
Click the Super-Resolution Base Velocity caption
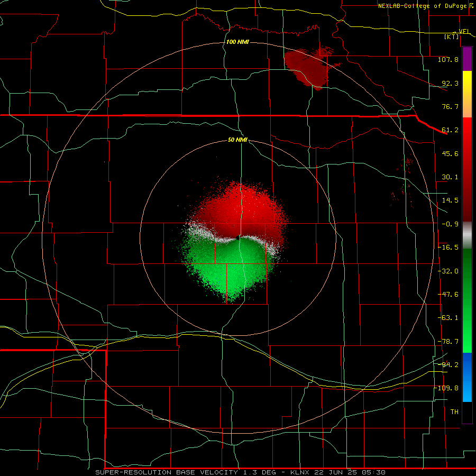click(x=241, y=472)
